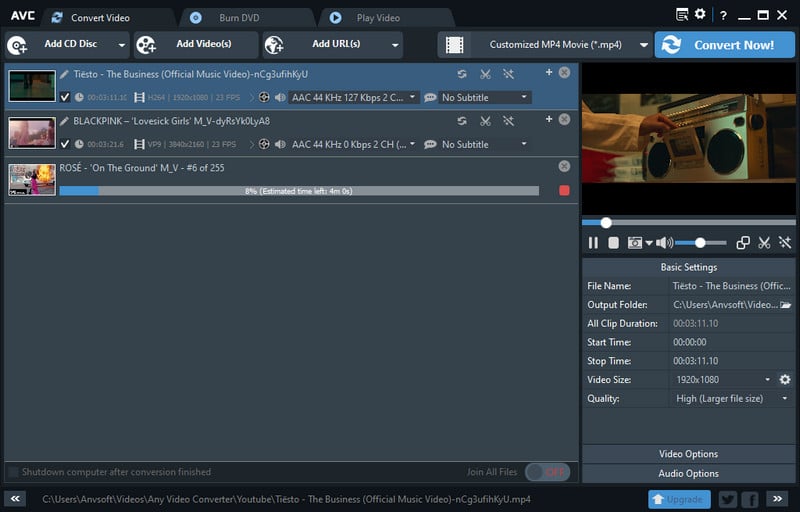
Task: Click the refresh icon on the Tiësto row
Action: 462,74
